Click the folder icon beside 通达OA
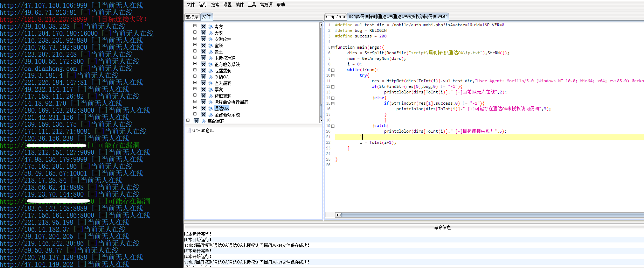This screenshot has width=644, height=268. [x=211, y=108]
